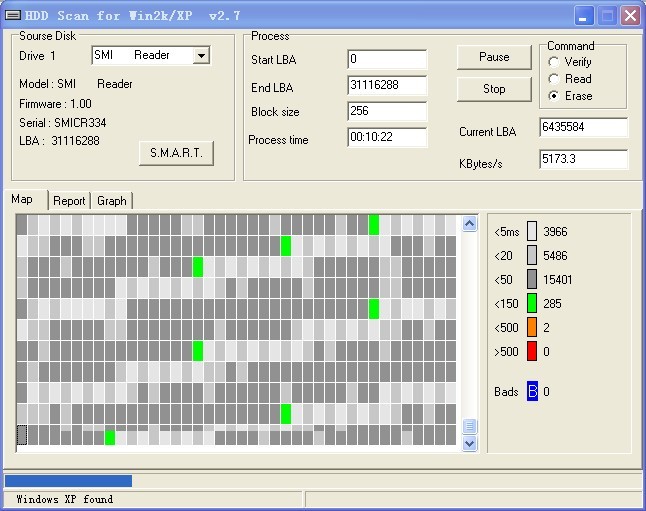Click the 5486 block count value

tap(555, 256)
